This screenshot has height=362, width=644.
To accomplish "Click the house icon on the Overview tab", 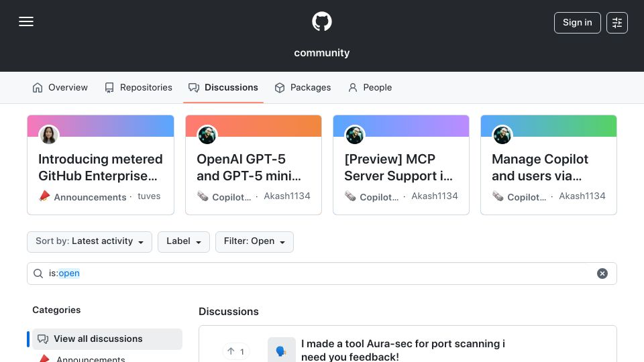I will (x=38, y=87).
